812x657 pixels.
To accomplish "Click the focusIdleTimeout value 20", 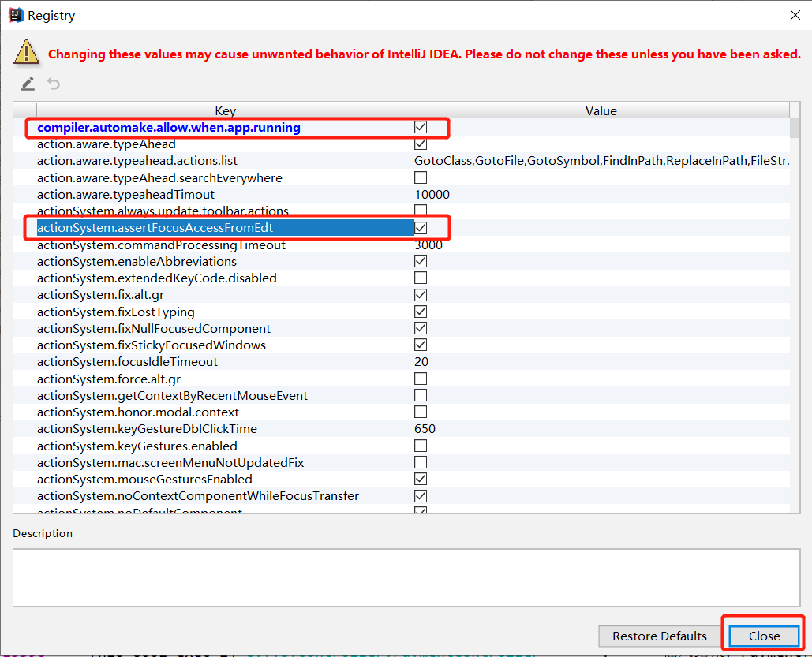I will (x=421, y=361).
